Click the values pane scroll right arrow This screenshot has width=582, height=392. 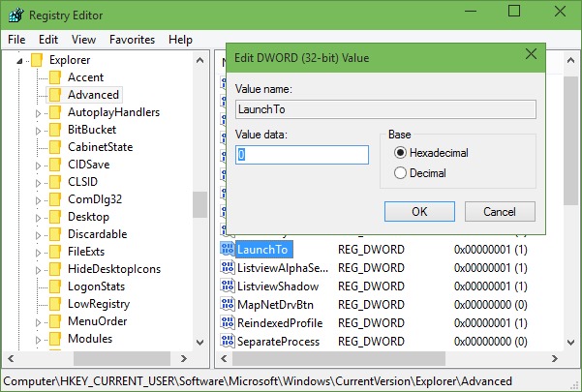(x=555, y=358)
